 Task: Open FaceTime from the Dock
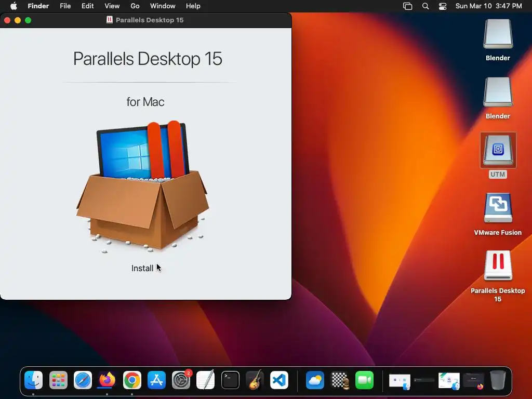364,380
